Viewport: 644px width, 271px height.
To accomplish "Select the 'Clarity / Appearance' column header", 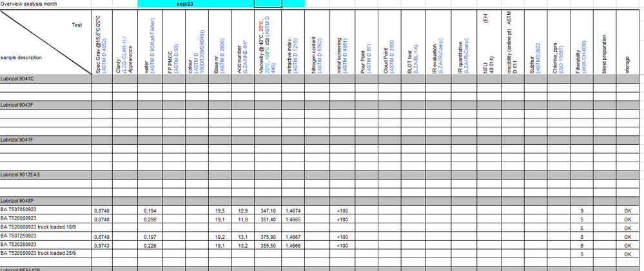I will tap(125, 42).
